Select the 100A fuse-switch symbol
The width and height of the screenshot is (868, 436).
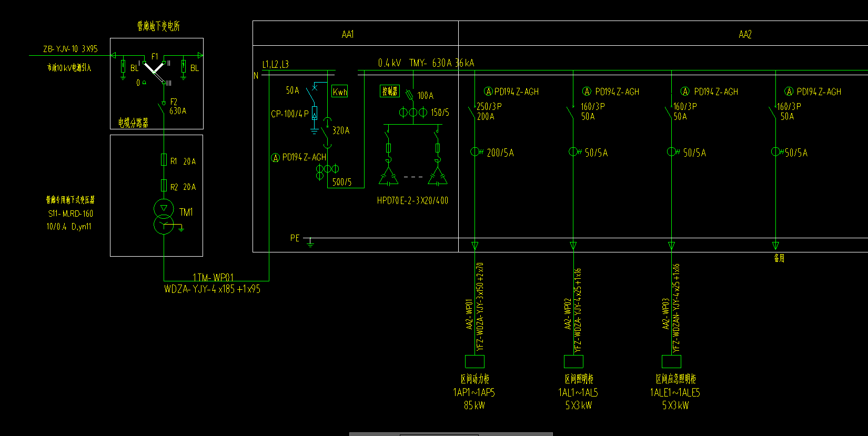[x=410, y=95]
